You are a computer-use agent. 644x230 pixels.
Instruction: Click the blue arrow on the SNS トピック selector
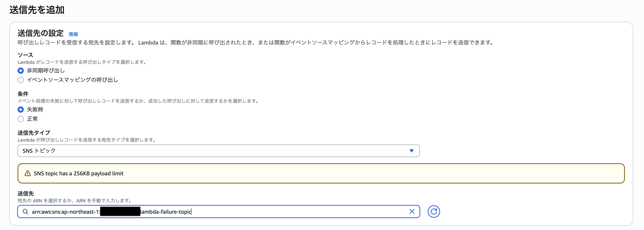point(411,151)
